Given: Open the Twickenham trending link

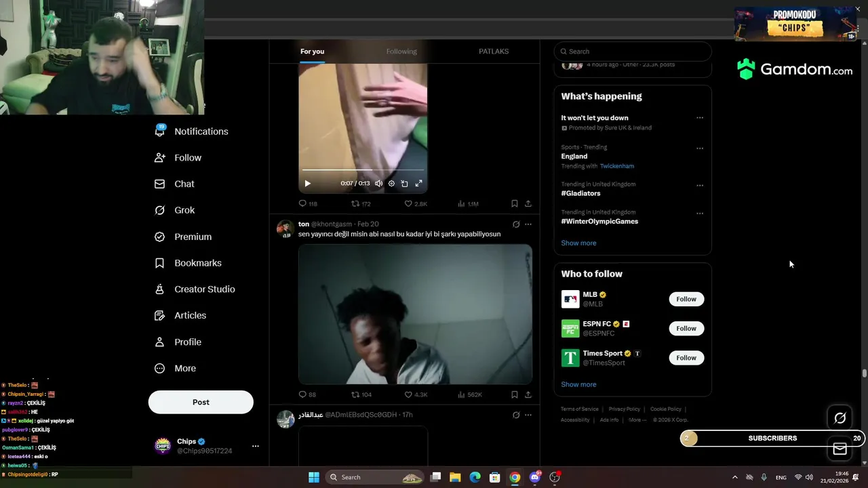Looking at the screenshot, I should 617,166.
